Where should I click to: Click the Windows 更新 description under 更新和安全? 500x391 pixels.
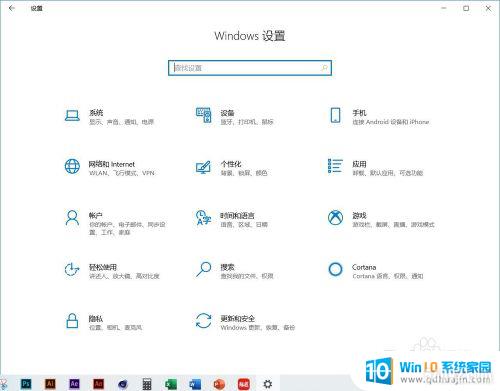[x=258, y=328]
